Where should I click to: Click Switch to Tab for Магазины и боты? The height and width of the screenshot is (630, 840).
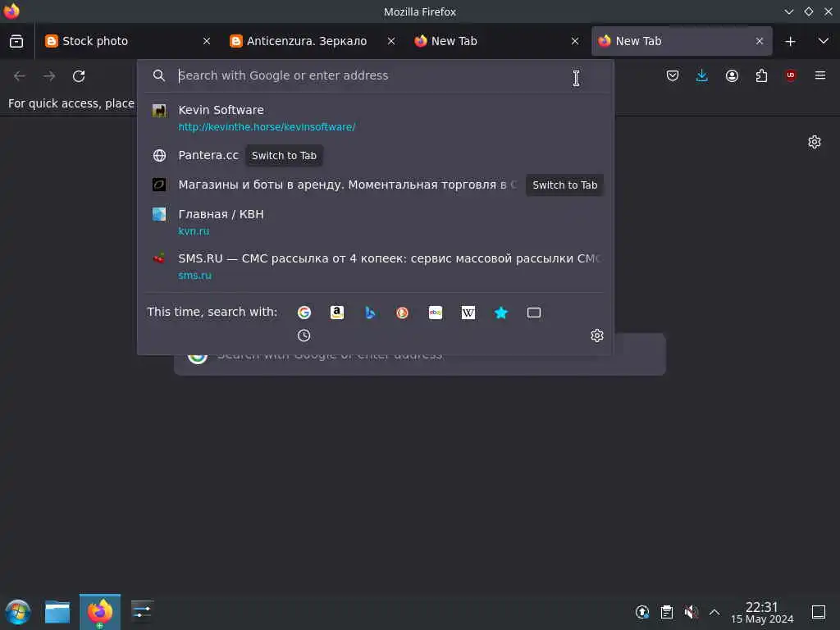click(x=564, y=185)
